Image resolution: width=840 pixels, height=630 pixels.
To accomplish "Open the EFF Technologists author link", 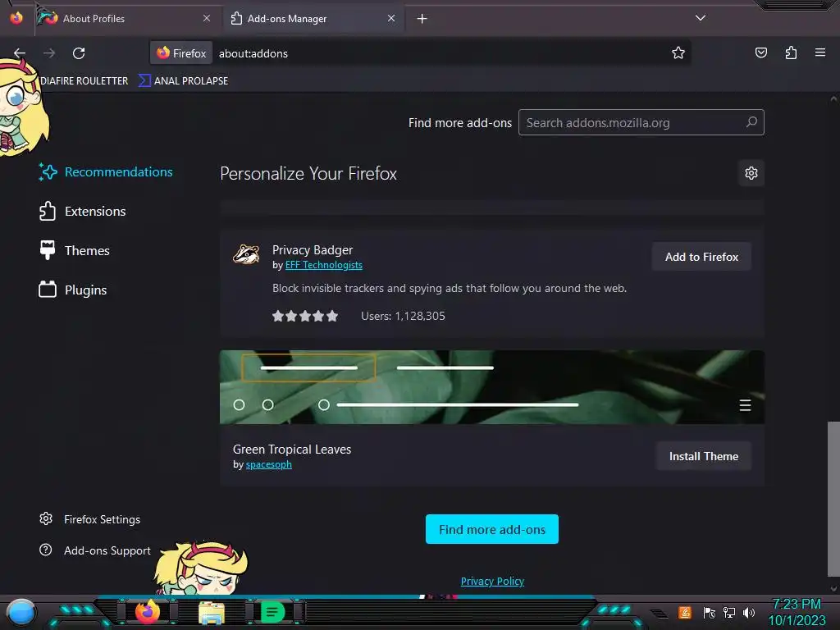I will pos(323,265).
